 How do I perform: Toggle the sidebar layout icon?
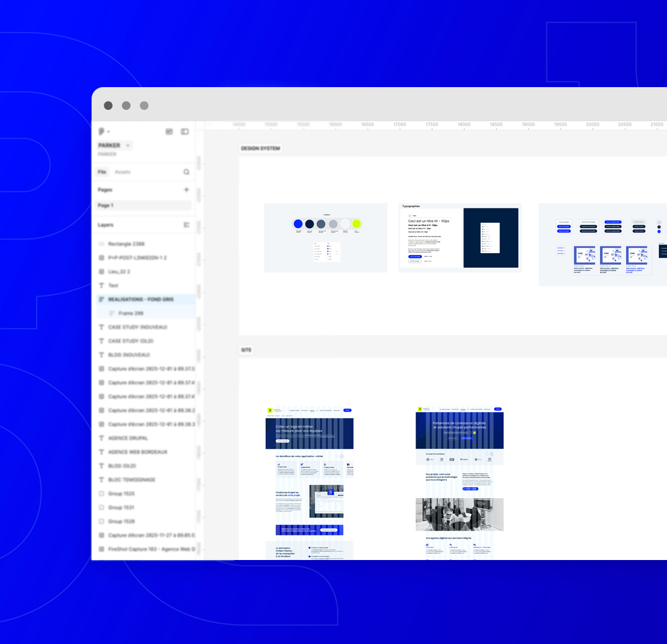click(x=185, y=131)
